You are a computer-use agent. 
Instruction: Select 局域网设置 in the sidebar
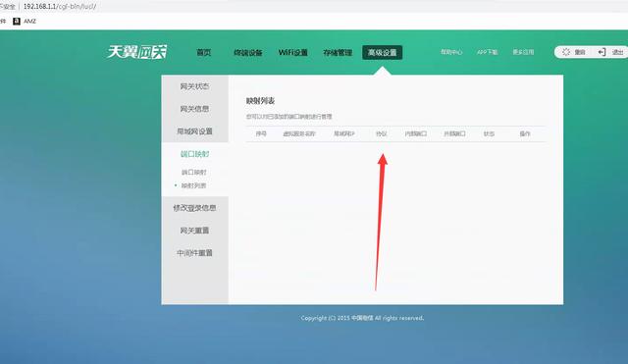[194, 131]
